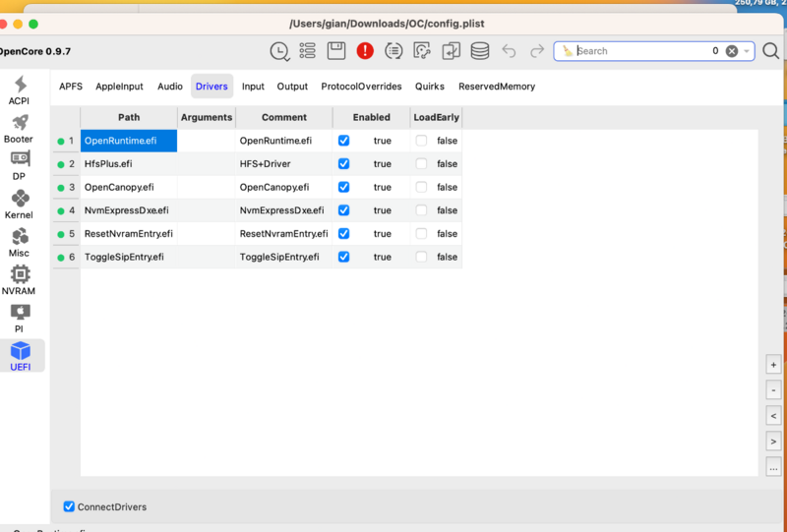Screen dimensions: 787x532
Task: Click the less-than move button
Action: [773, 416]
